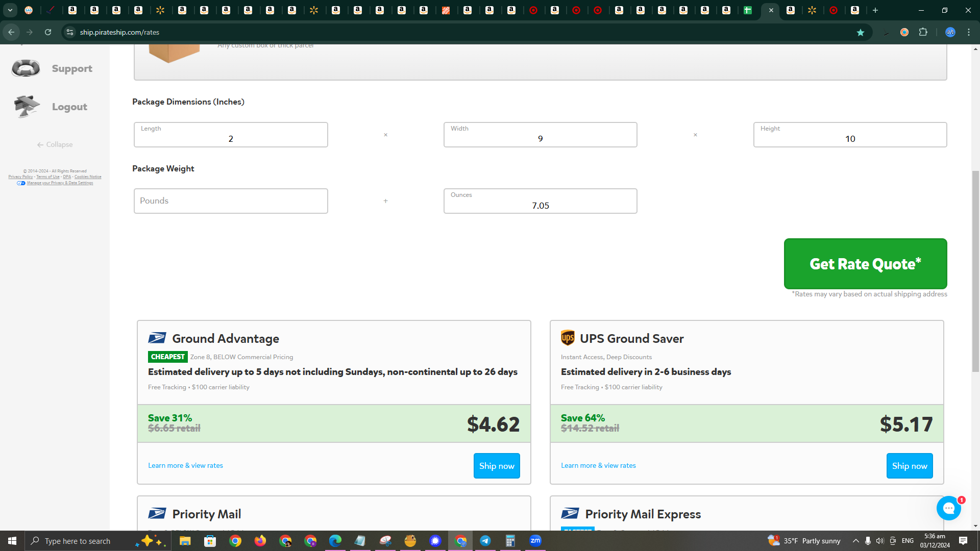Image resolution: width=980 pixels, height=551 pixels.
Task: Click into the Pounds weight field
Action: pyautogui.click(x=231, y=201)
